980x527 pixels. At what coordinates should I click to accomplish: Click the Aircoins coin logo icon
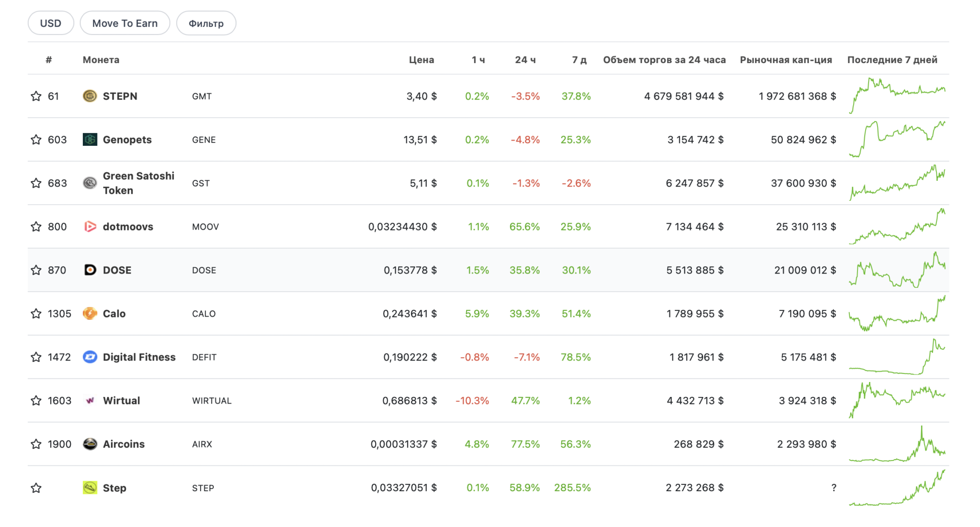coord(89,444)
